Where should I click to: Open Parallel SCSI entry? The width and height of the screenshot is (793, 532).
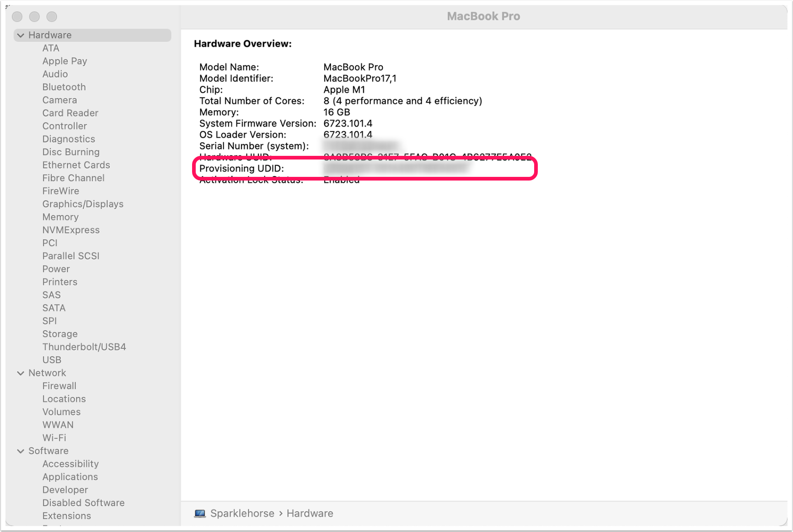pyautogui.click(x=71, y=256)
